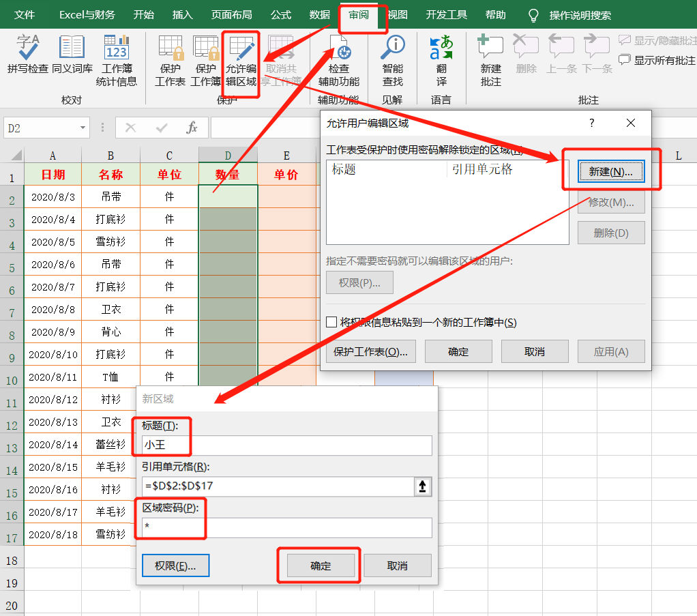The height and width of the screenshot is (616, 697).
Task: Open the Thesaurus (同义词库)
Action: coord(72,54)
